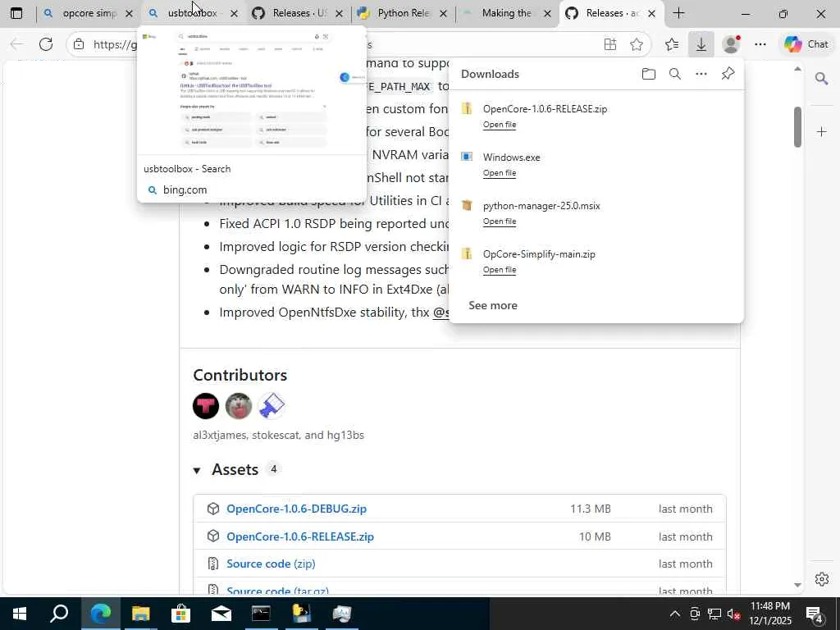Open file for OpCore-Simplify-main.zip
The image size is (840, 630).
coord(500,269)
